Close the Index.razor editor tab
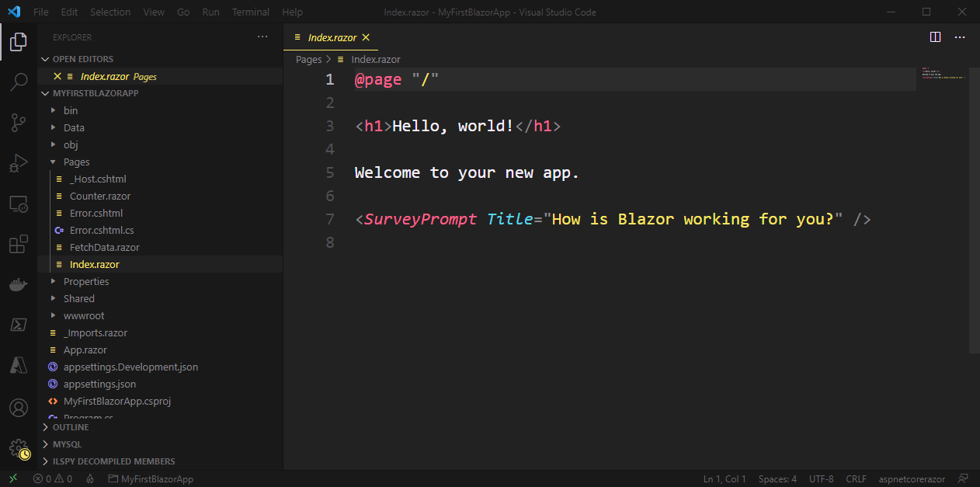The width and height of the screenshot is (980, 487). pos(366,37)
